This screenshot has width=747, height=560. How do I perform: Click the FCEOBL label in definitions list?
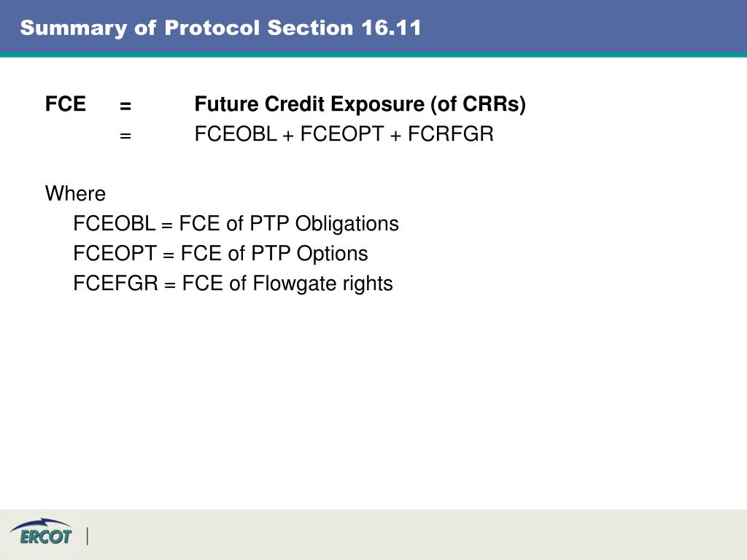click(115, 223)
